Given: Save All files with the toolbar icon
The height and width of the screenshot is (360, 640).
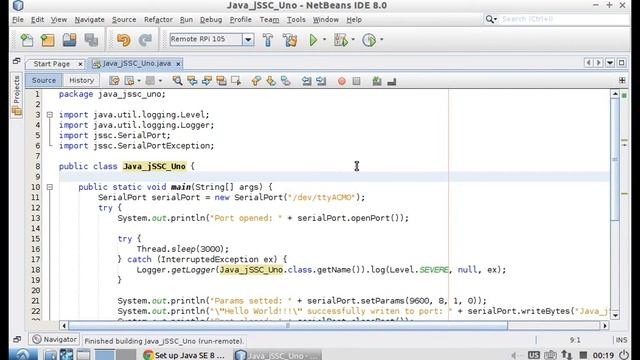Looking at the screenshot, I should click(91, 40).
